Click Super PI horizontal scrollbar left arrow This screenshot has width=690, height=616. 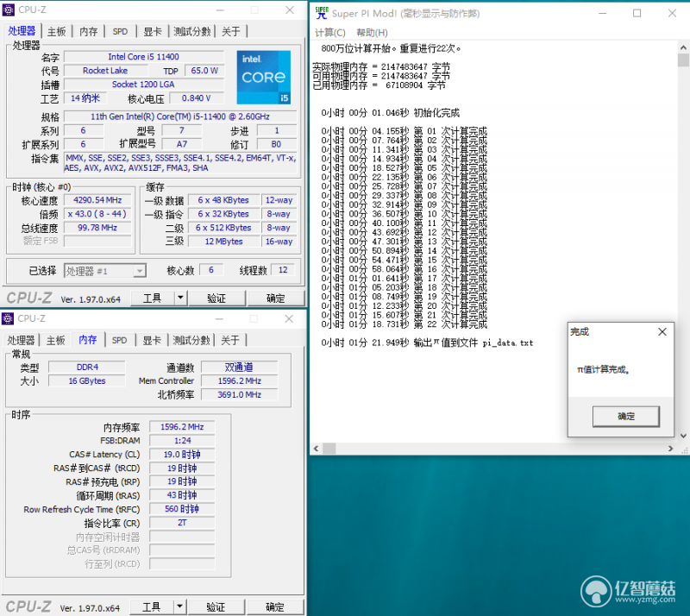[x=316, y=449]
